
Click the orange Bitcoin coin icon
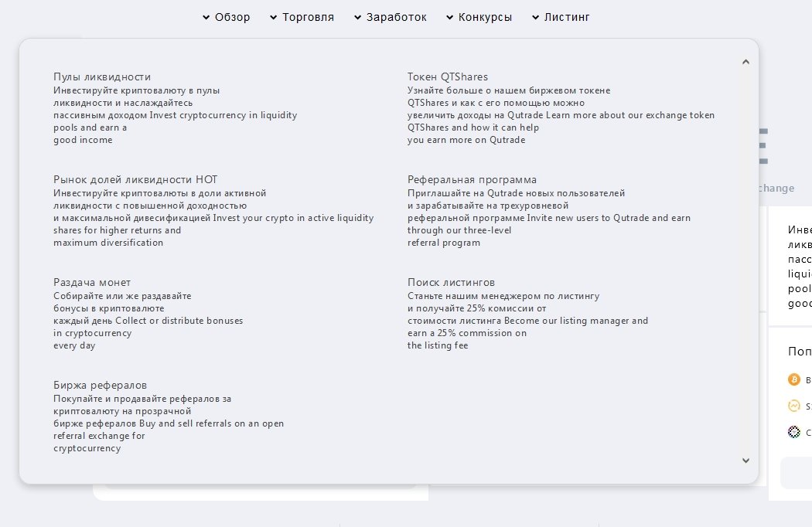793,379
